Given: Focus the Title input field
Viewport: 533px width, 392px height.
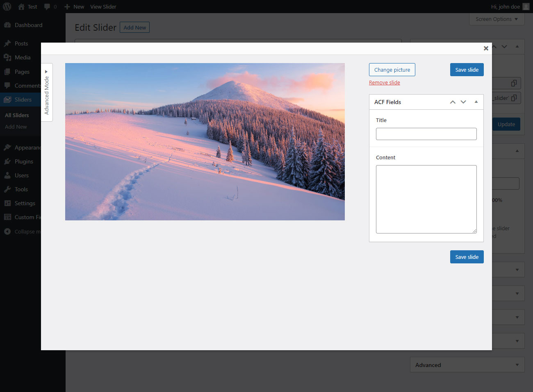Looking at the screenshot, I should tap(426, 134).
